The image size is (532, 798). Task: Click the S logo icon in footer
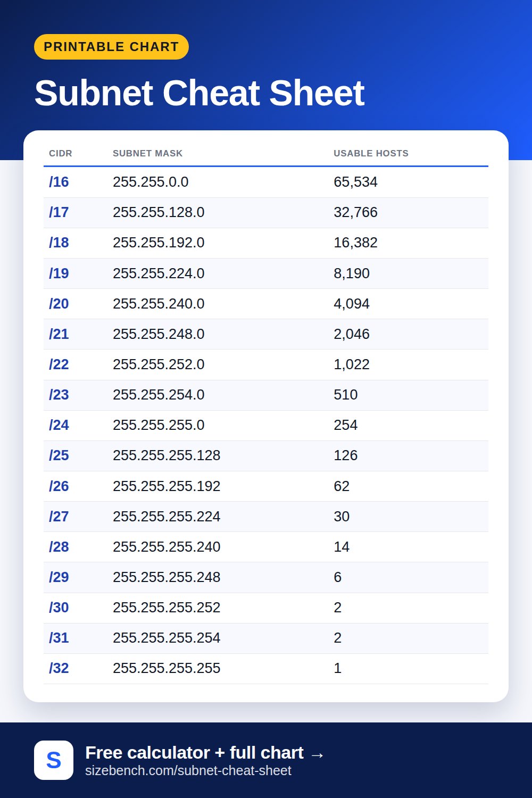coord(54,760)
